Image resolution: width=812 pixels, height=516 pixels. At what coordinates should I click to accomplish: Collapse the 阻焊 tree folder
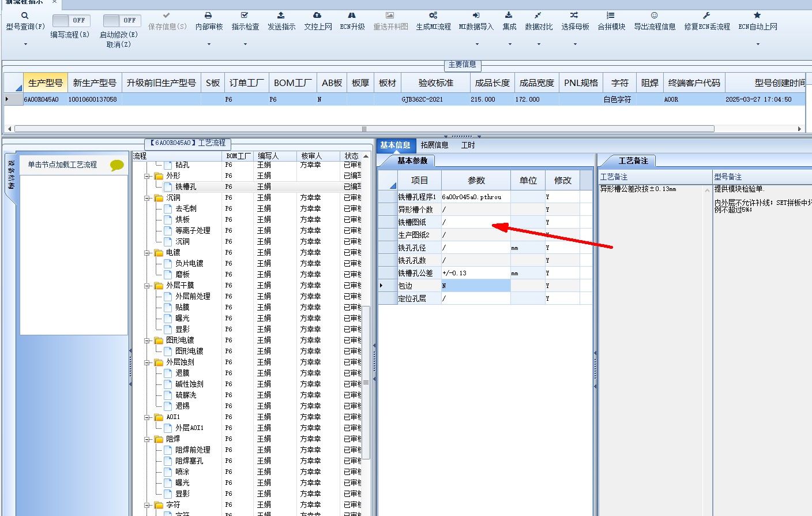(x=148, y=439)
